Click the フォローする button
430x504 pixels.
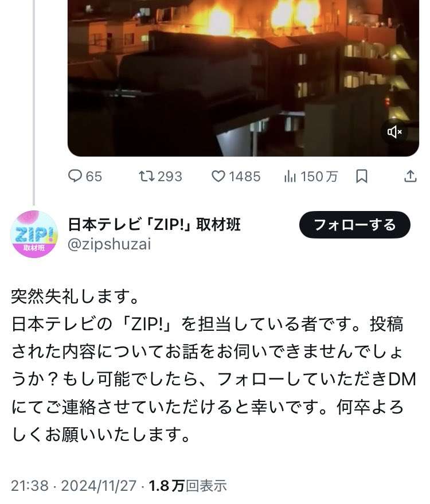(355, 225)
